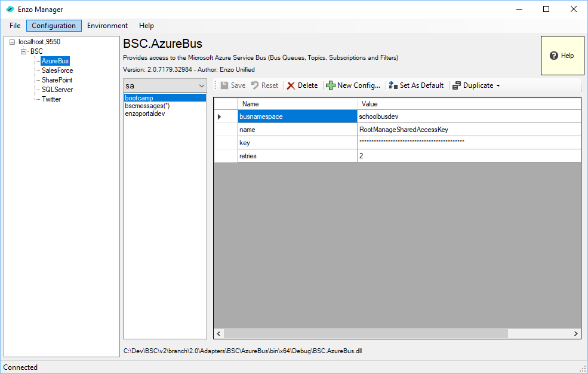The height and width of the screenshot is (374, 588).
Task: Click the horizontal scrollbar thumb
Action: [365, 333]
